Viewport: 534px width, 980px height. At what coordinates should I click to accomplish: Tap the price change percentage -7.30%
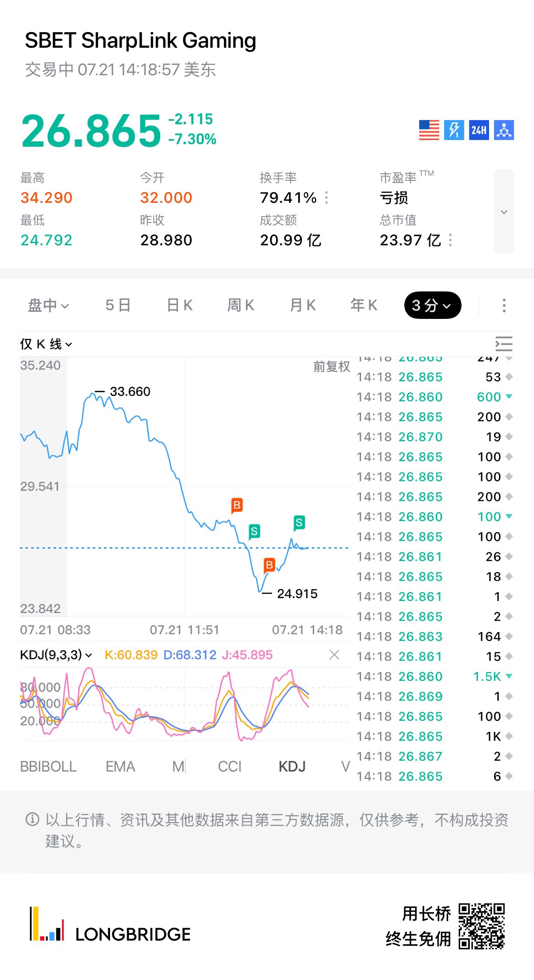(x=192, y=139)
